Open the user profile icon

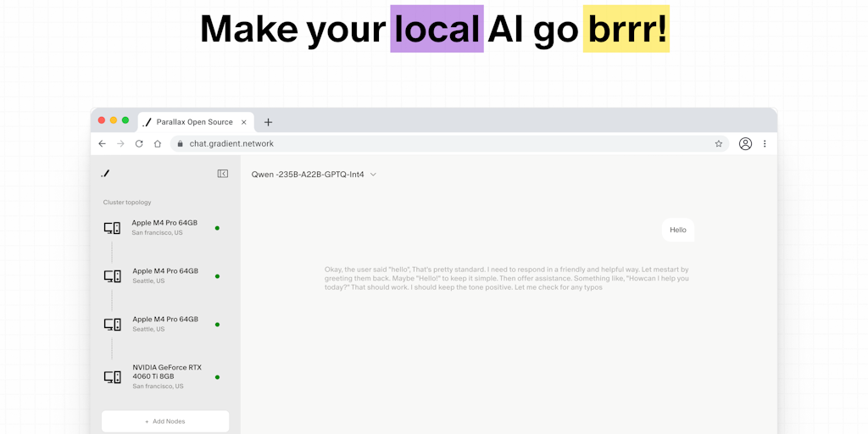(x=746, y=144)
